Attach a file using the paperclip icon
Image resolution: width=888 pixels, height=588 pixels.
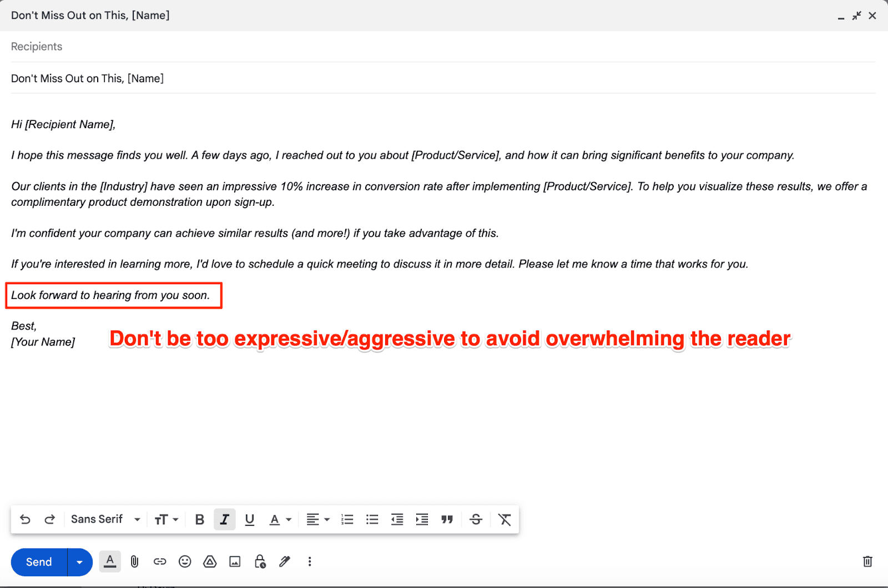(x=134, y=562)
